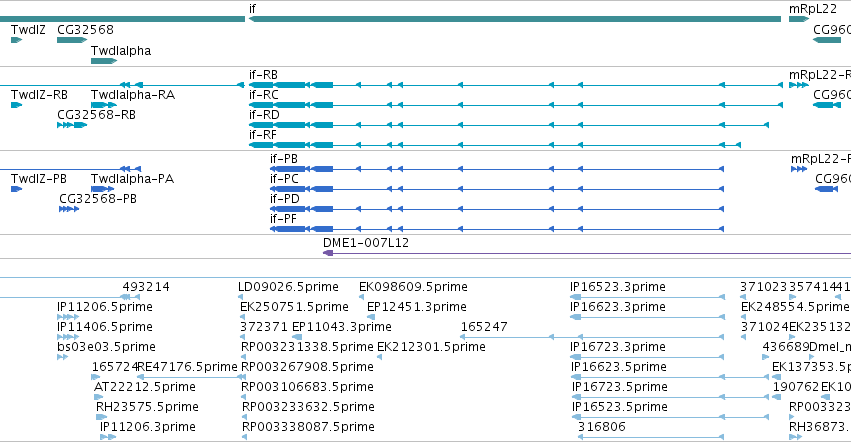Click the if-RC transcript label

pos(264,95)
